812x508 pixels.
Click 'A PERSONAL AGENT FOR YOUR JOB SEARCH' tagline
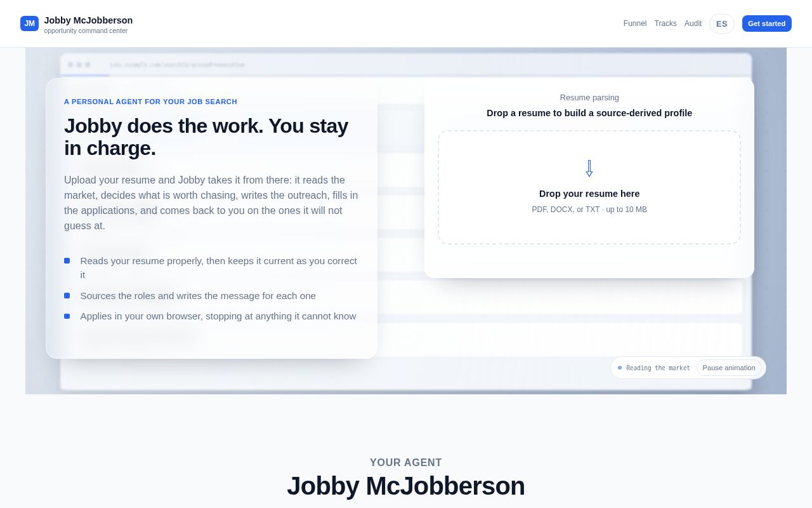click(150, 102)
